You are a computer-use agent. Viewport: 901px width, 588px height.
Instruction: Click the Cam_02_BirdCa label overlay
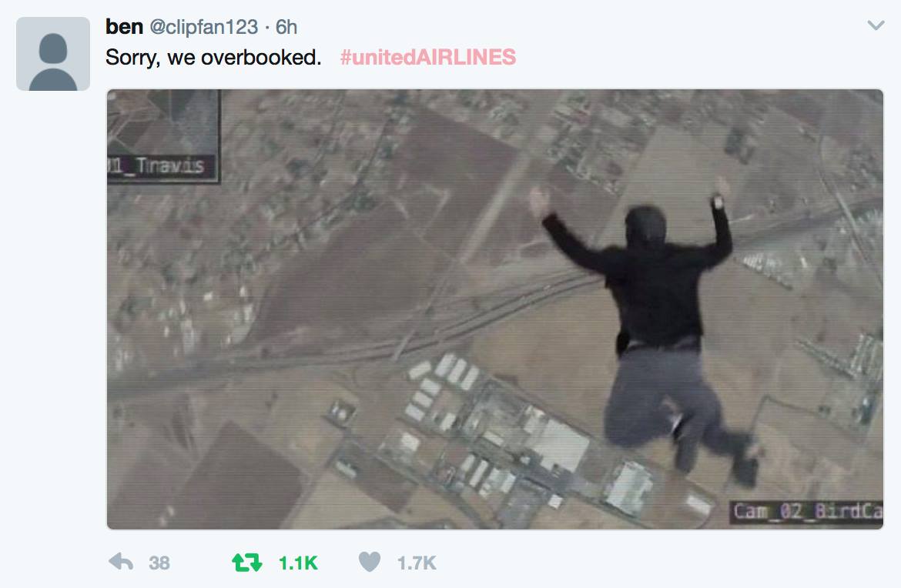click(806, 511)
